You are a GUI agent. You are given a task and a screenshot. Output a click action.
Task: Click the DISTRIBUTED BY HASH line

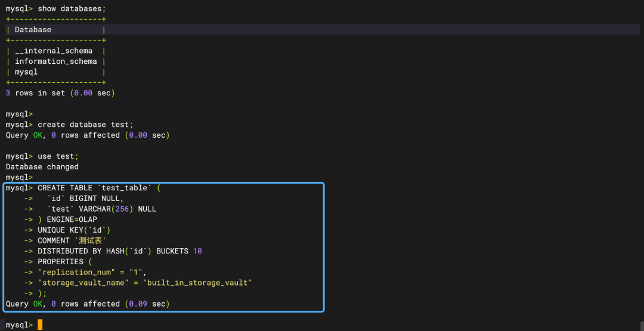pyautogui.click(x=119, y=251)
